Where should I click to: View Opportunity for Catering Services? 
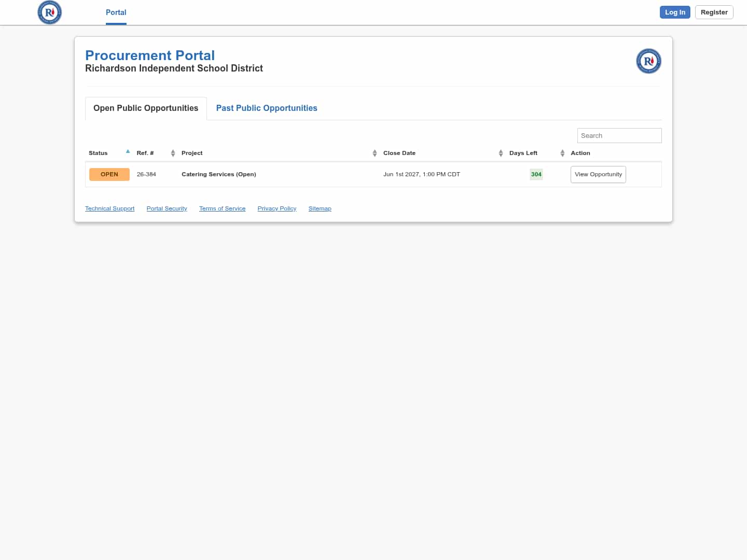coord(598,174)
